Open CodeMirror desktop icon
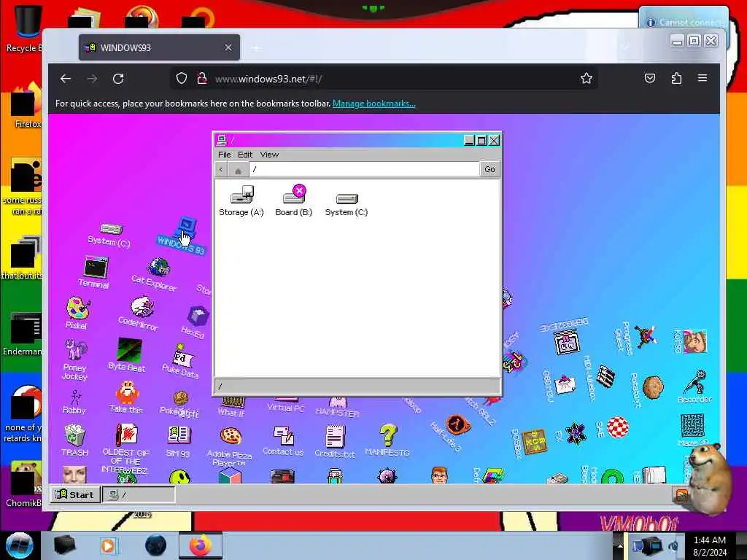Screen dimensions: 747x560 139,313
